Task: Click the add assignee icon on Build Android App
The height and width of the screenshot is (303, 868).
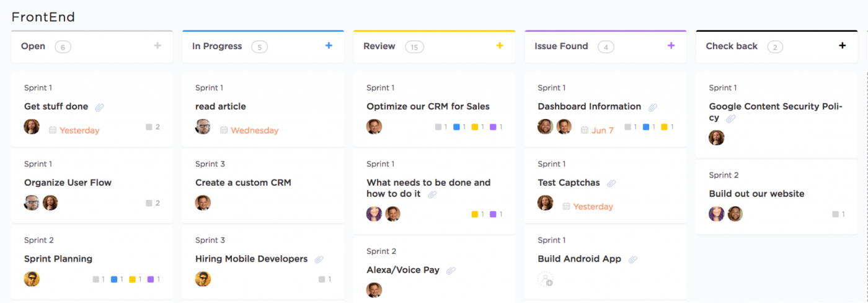Action: (545, 279)
